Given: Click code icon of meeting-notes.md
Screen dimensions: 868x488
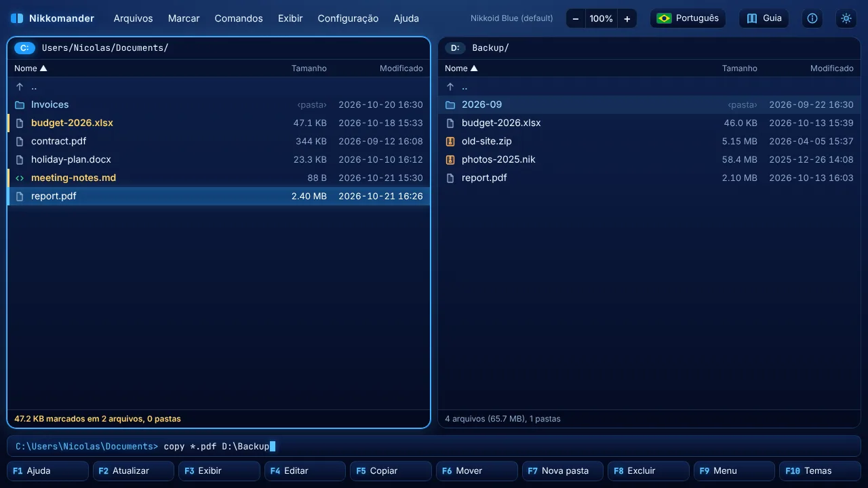Looking at the screenshot, I should click(x=20, y=178).
